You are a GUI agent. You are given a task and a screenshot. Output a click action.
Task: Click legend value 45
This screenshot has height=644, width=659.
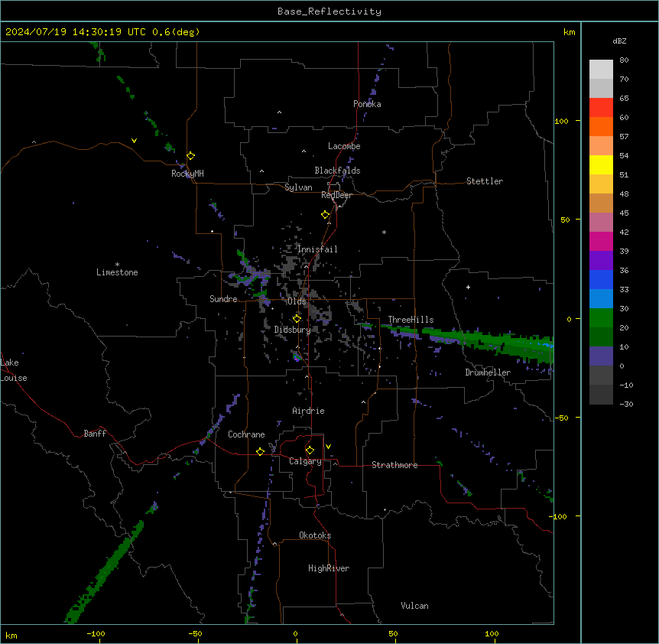click(624, 213)
